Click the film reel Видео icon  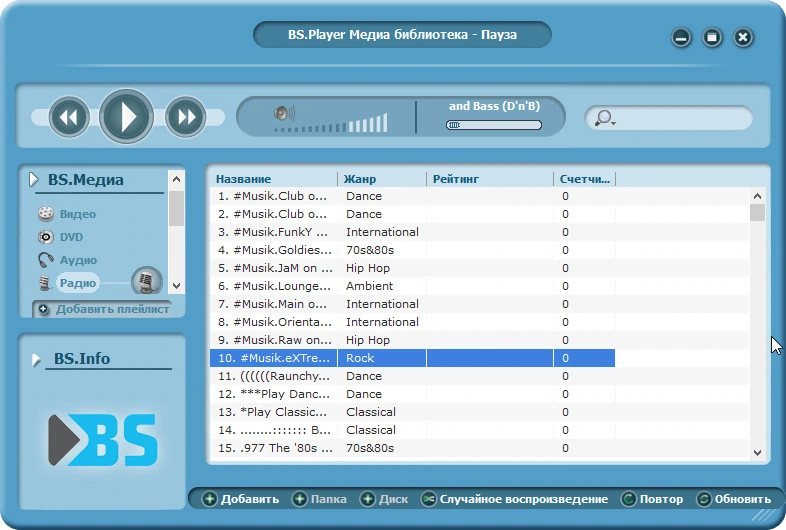pyautogui.click(x=46, y=214)
